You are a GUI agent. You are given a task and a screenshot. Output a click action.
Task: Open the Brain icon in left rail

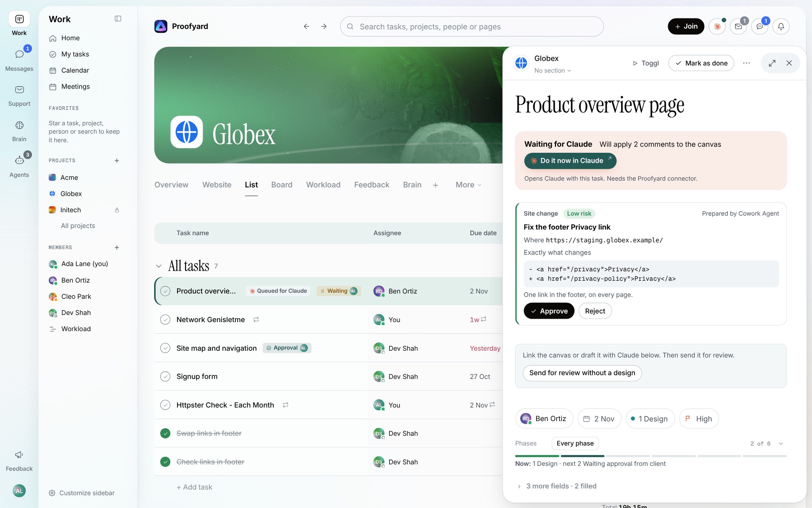(x=19, y=125)
